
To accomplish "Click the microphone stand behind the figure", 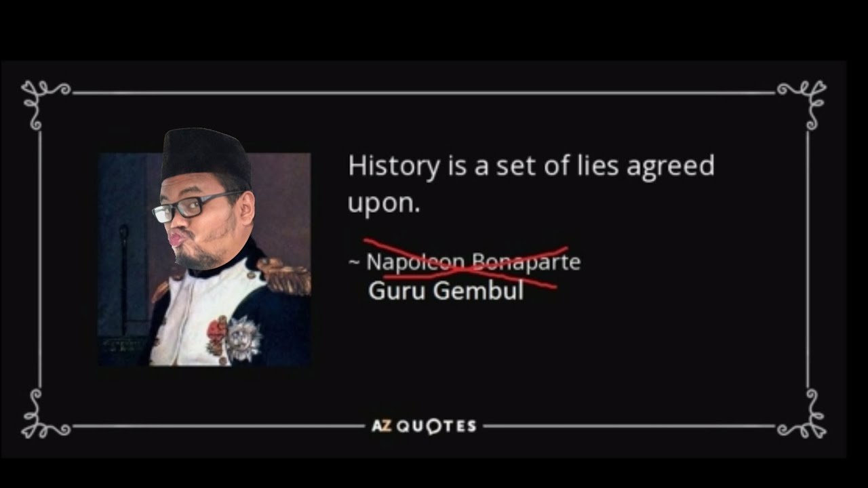I will (x=124, y=279).
